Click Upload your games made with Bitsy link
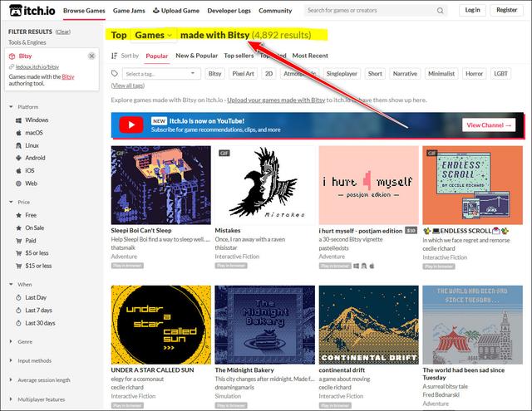This screenshot has width=532, height=411. [276, 100]
